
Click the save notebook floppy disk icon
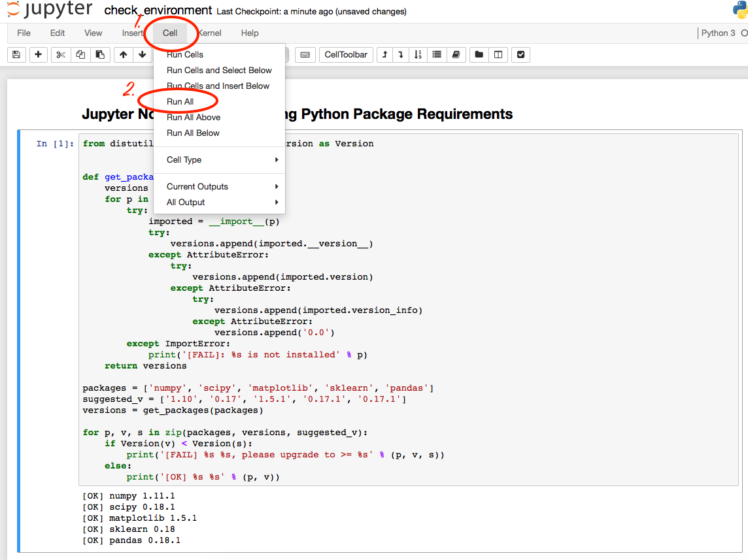[16, 55]
